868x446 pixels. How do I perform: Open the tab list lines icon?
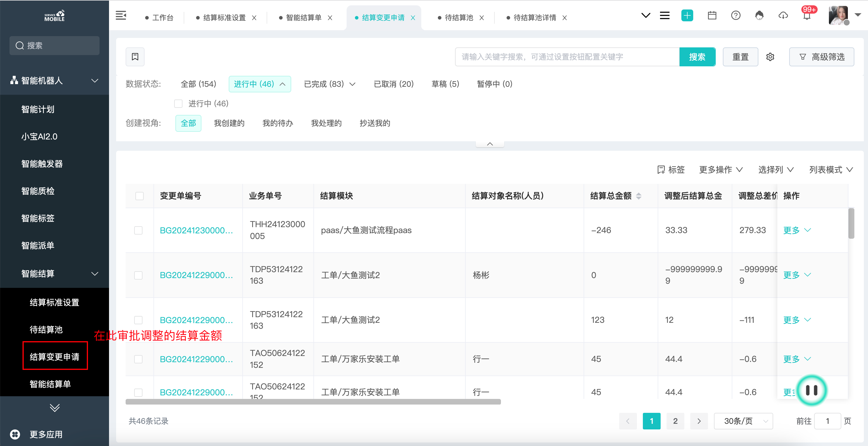664,15
